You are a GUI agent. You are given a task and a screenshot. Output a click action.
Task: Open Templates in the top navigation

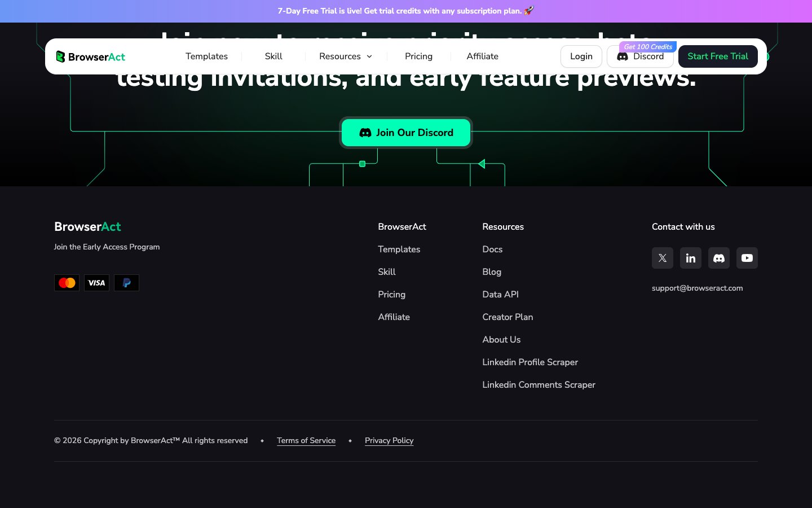coord(206,56)
